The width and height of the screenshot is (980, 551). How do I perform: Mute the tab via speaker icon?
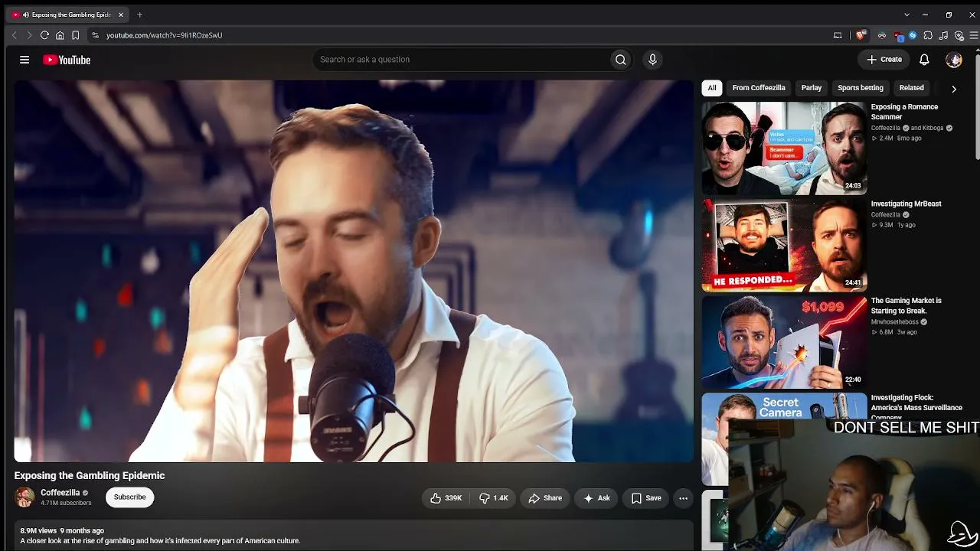coord(26,15)
